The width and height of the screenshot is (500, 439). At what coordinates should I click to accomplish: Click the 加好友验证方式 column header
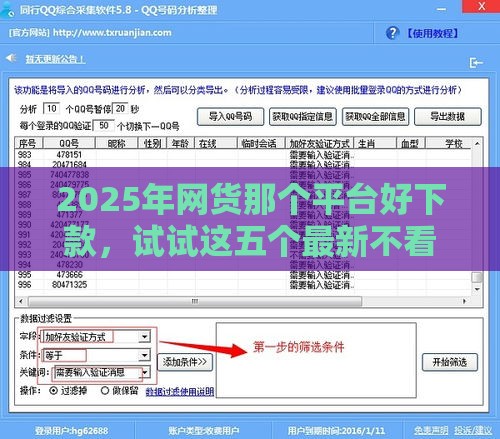pos(319,143)
